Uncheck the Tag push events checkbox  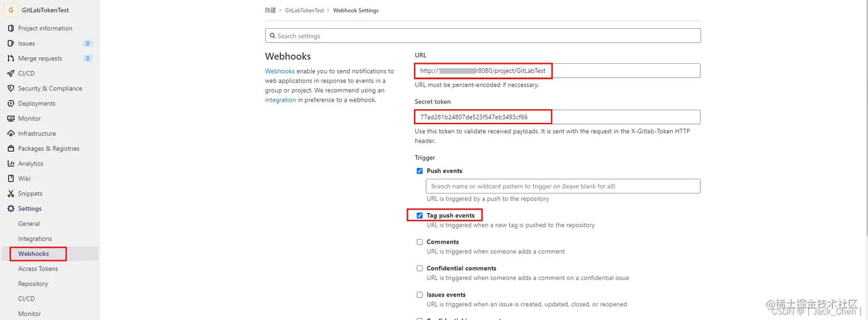pos(420,215)
